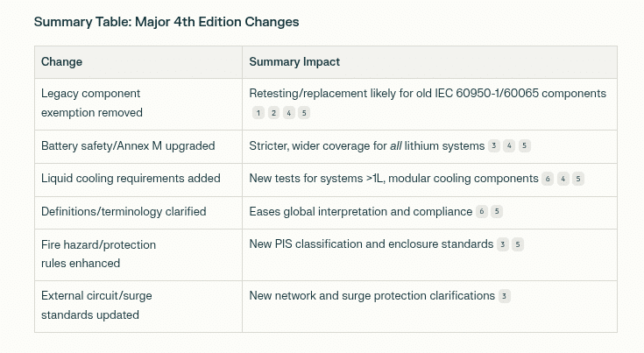This screenshot has height=353, width=644.
Task: Open citation 3 in Battery safety row
Action: click(x=494, y=145)
